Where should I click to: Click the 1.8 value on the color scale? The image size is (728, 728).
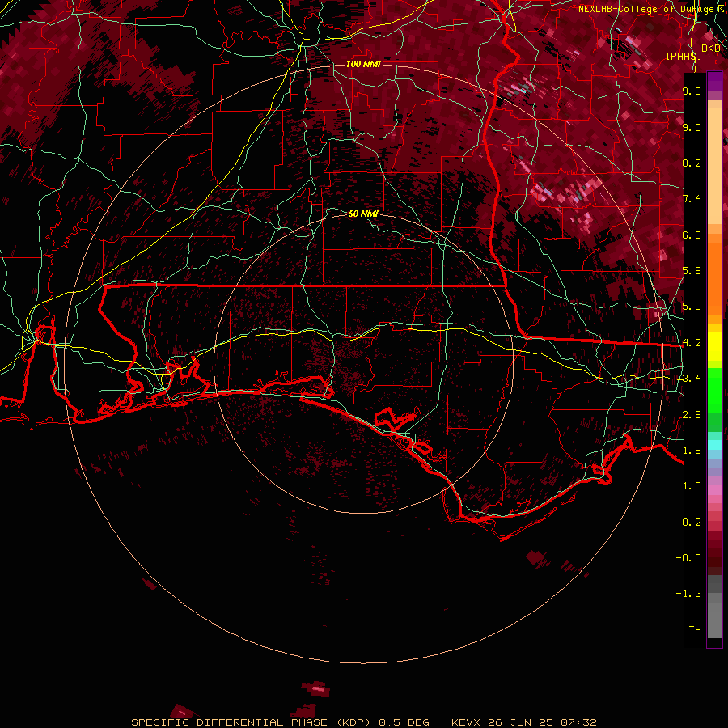click(x=692, y=451)
